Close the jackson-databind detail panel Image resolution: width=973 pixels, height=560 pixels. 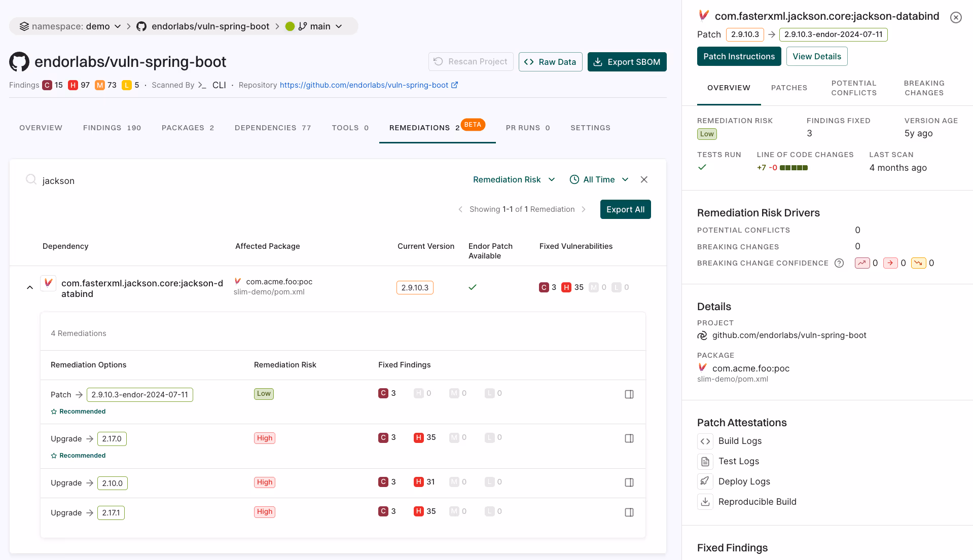pos(956,17)
